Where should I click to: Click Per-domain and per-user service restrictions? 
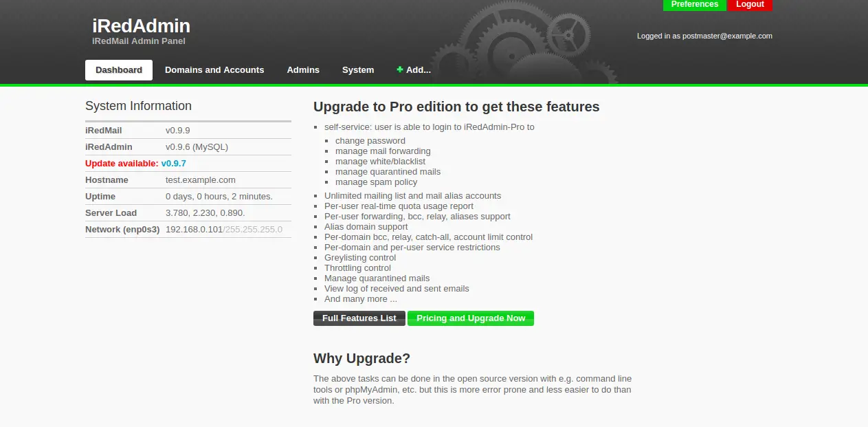412,248
